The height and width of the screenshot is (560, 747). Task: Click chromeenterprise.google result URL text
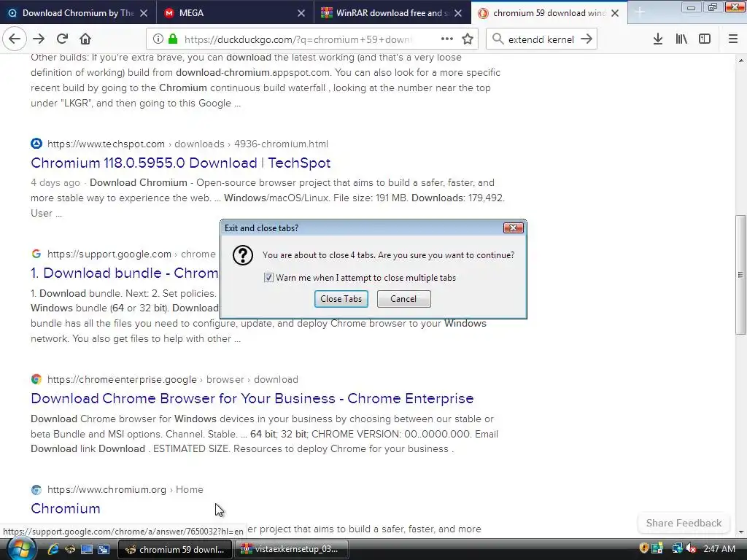(172, 379)
